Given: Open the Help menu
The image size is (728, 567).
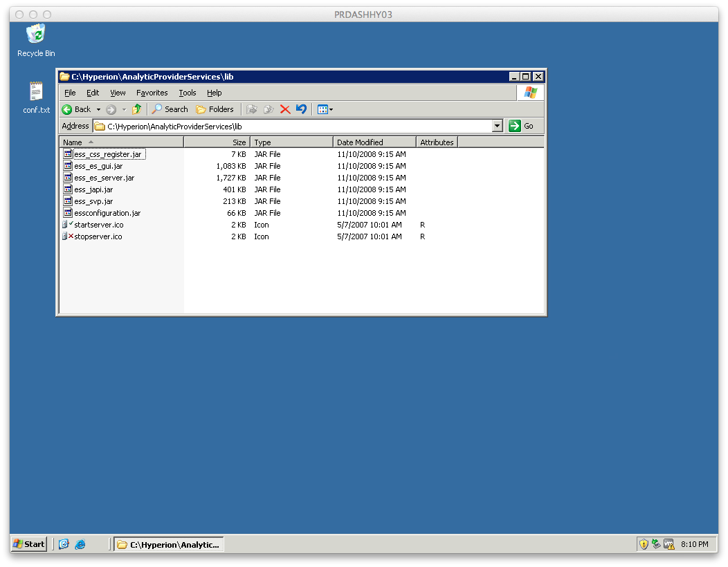Looking at the screenshot, I should (x=214, y=93).
